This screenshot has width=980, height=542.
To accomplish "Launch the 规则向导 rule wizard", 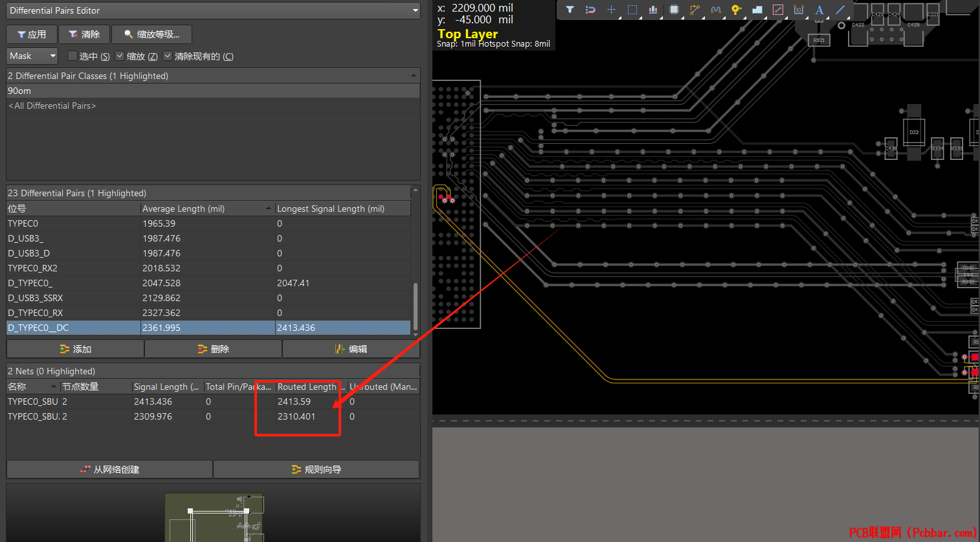I will (x=317, y=469).
